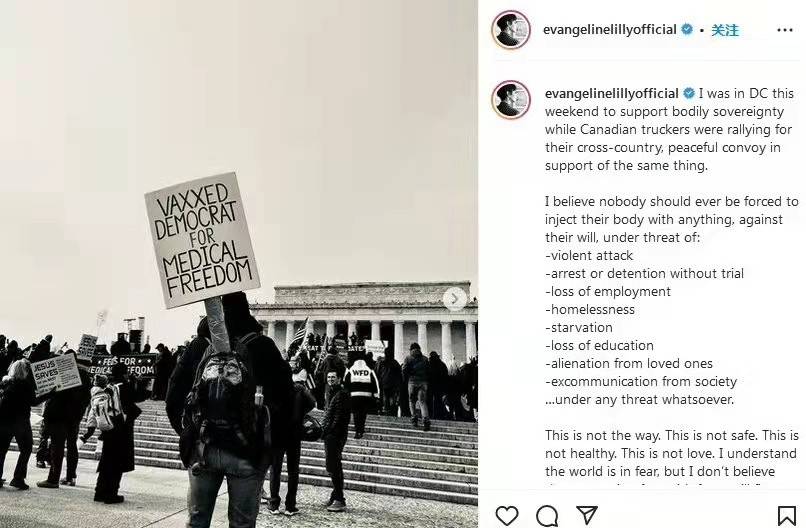806x528 pixels.
Task: Open evangelinelillyofficial profile from header username
Action: pyautogui.click(x=610, y=30)
